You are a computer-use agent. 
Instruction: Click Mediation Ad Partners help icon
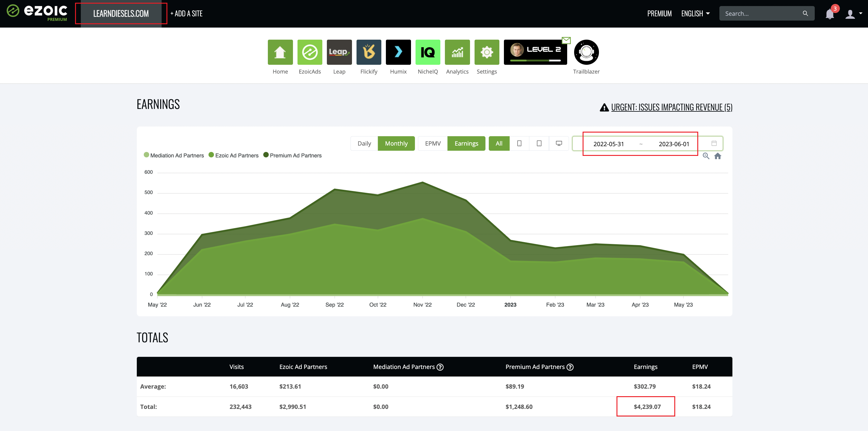tap(440, 367)
